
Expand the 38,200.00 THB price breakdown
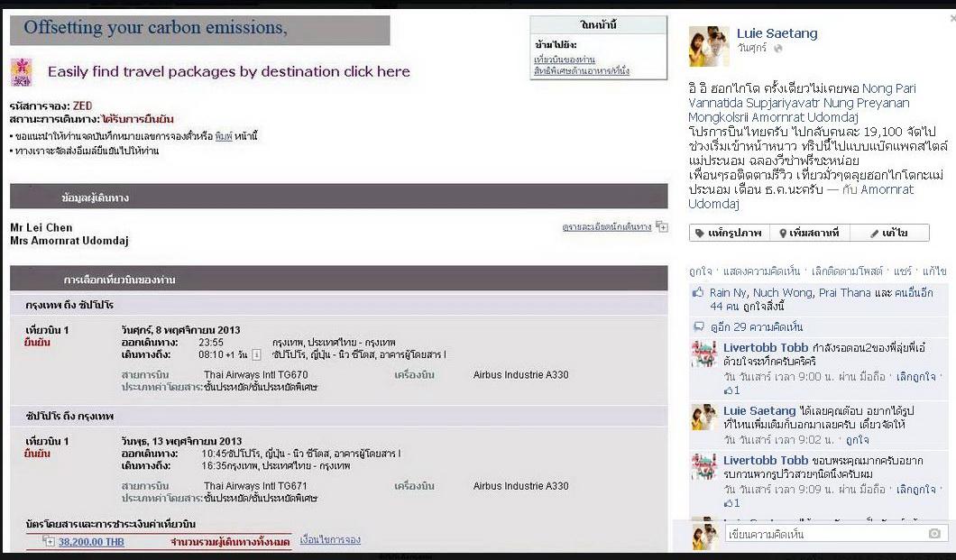pos(50,541)
